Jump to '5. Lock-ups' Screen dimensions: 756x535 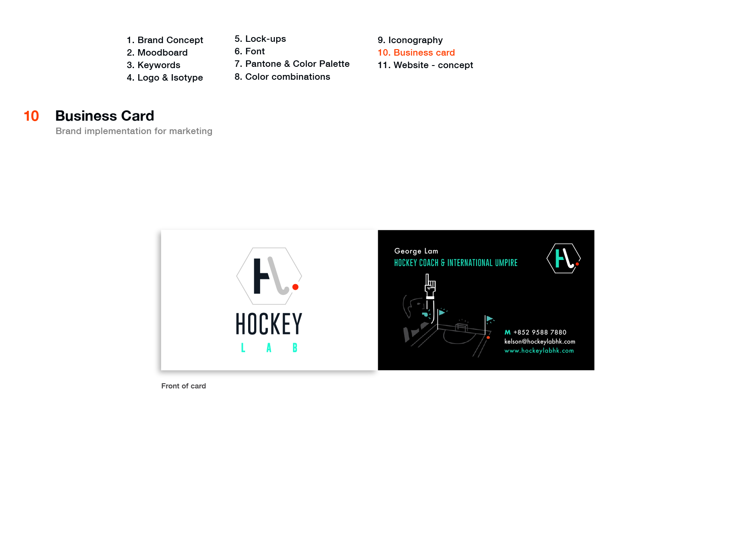260,39
